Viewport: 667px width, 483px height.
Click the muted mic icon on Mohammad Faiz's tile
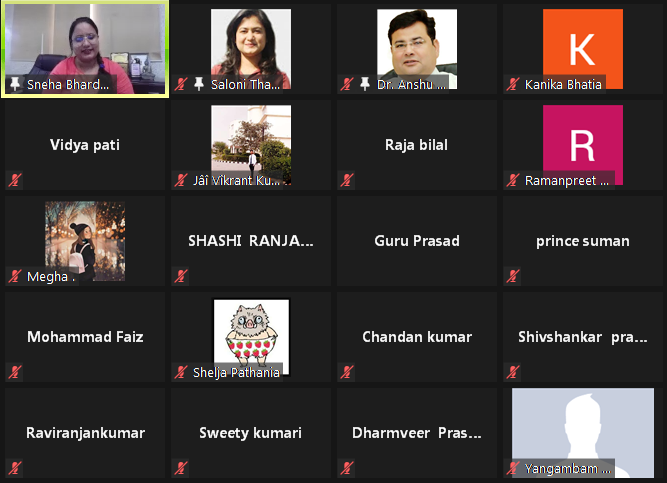[15, 372]
